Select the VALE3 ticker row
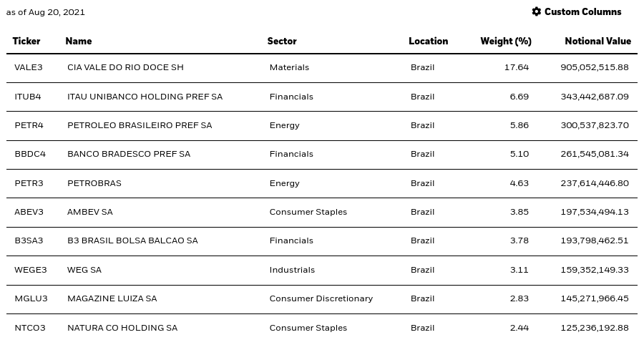Viewport: 644px width, 355px height. pos(321,68)
